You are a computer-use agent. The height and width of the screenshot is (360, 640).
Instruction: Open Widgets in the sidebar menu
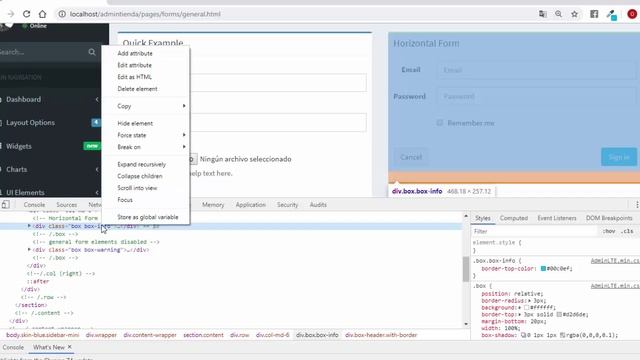[x=18, y=146]
